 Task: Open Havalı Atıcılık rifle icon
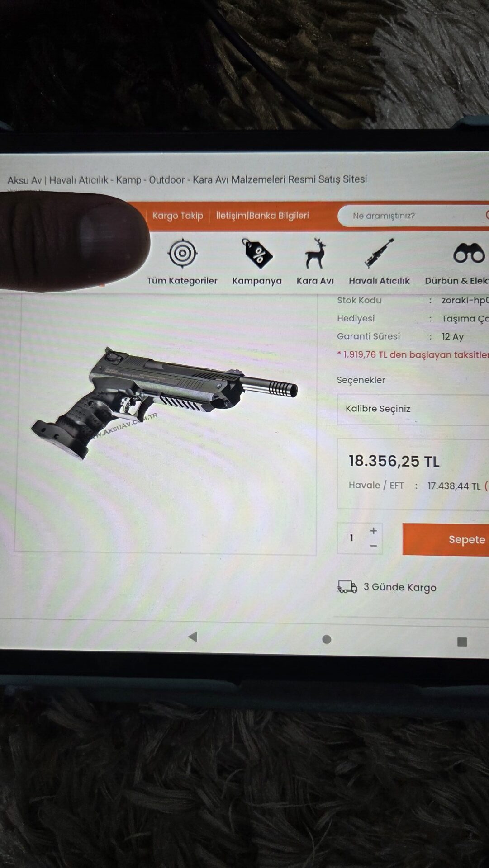379,254
